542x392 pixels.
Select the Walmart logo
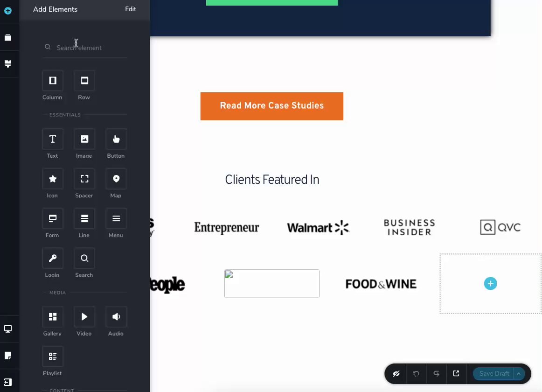(318, 228)
